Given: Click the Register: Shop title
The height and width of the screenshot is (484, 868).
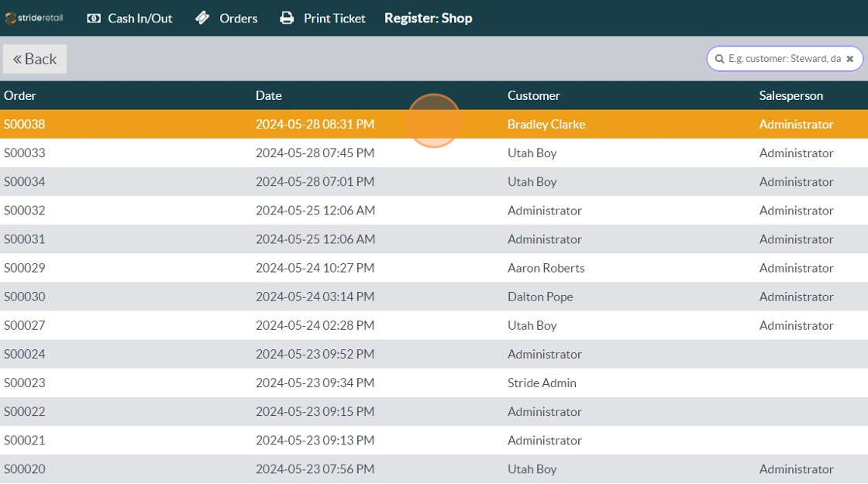Looking at the screenshot, I should tap(428, 18).
